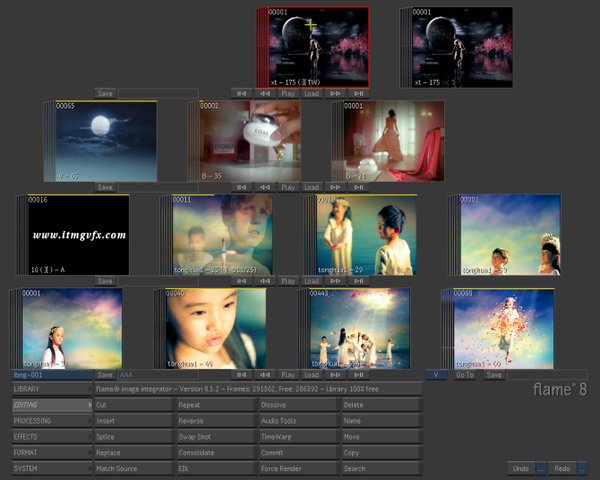Screen dimensions: 600x480
Task: Select the www.itmgvfx.com title clip
Action: (x=78, y=235)
